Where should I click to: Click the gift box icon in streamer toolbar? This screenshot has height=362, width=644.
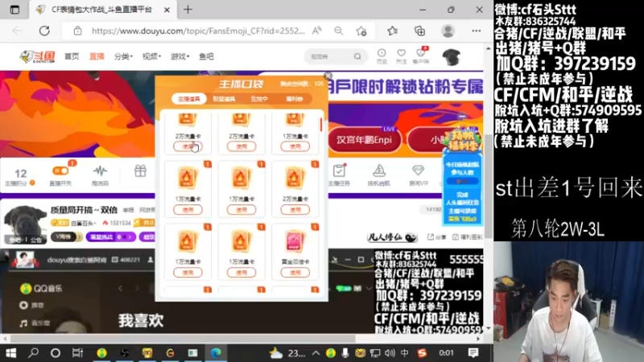click(x=140, y=171)
